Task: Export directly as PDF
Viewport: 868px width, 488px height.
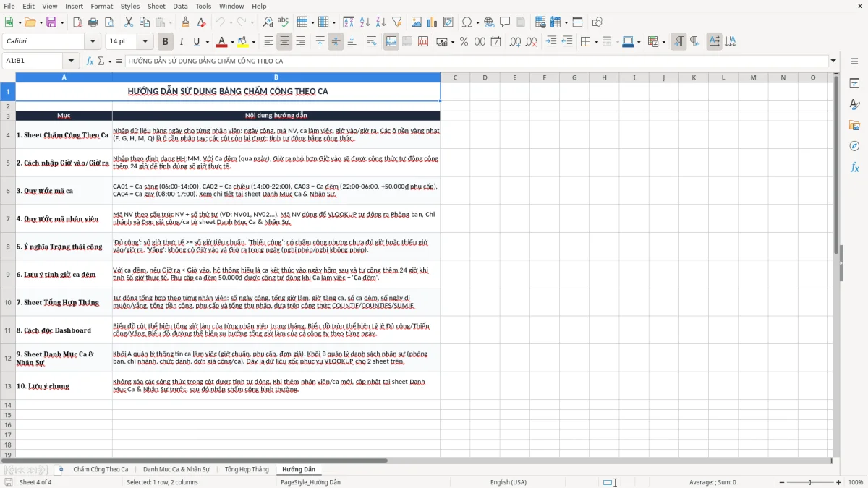Action: 77,22
